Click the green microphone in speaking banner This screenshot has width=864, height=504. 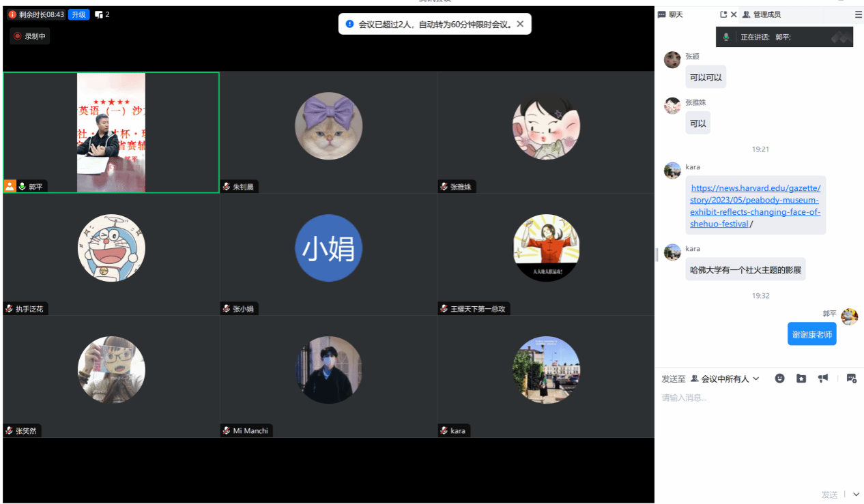[x=726, y=37]
